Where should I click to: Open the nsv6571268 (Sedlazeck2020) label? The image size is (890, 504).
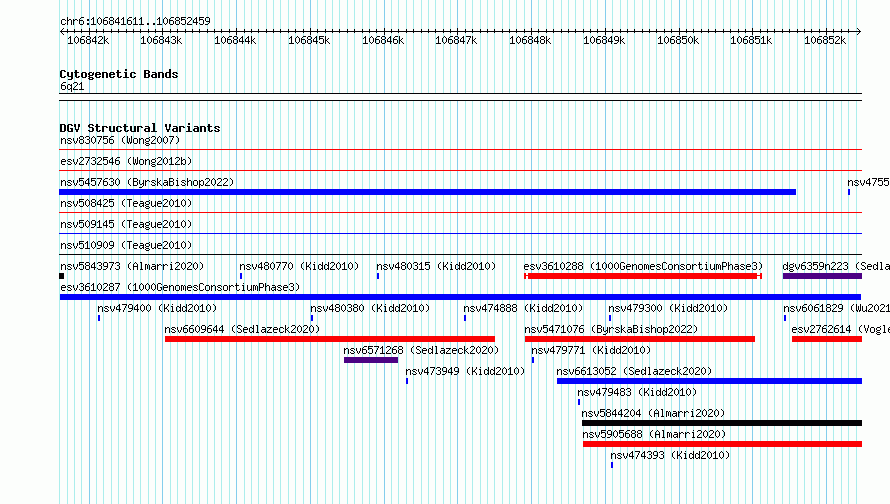pyautogui.click(x=421, y=350)
